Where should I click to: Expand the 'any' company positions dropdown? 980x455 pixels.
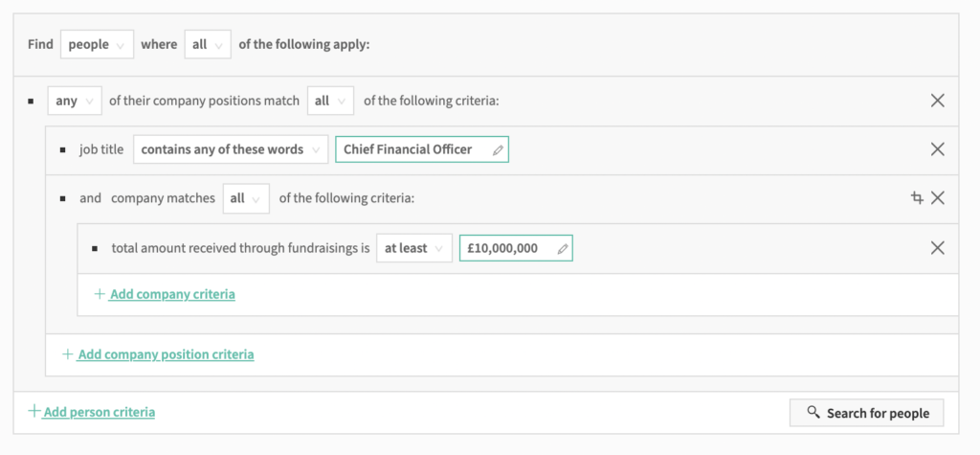click(x=74, y=101)
